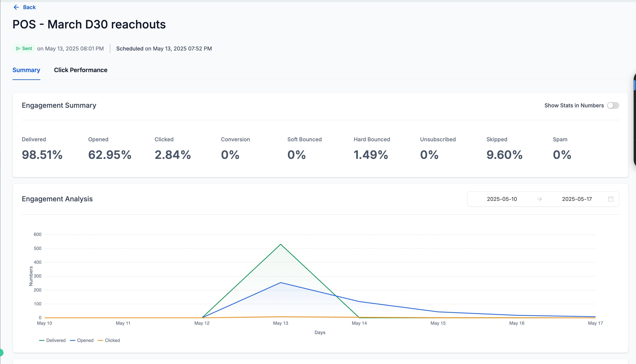Toggle Show Stats in Numbers switch
636x364 pixels.
point(613,105)
